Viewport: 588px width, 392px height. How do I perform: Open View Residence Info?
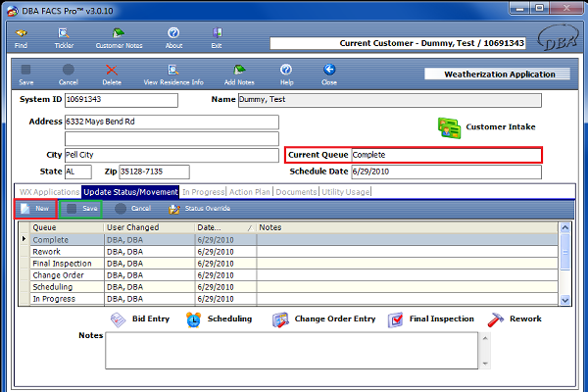coord(173,74)
